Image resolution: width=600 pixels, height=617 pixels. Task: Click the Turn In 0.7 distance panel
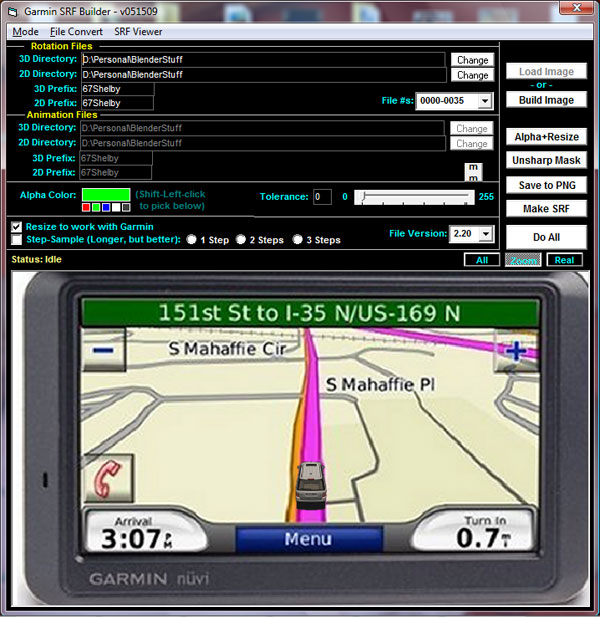[473, 532]
